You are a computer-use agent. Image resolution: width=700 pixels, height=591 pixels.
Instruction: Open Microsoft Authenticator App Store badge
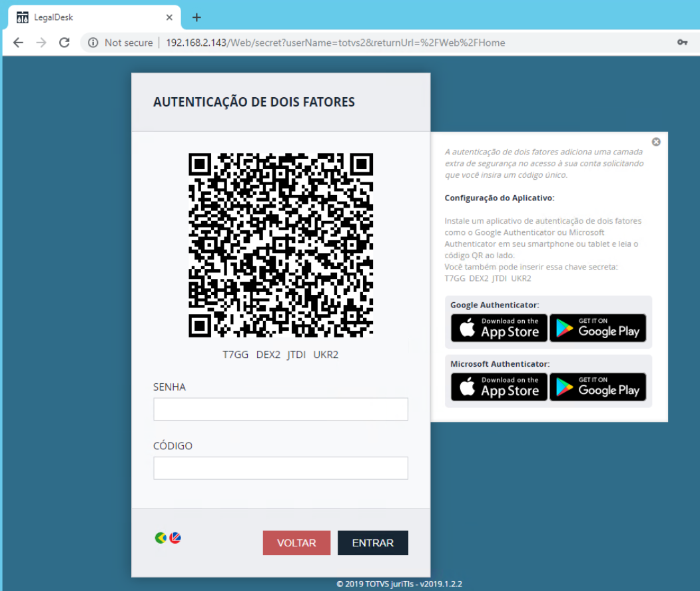coord(499,387)
